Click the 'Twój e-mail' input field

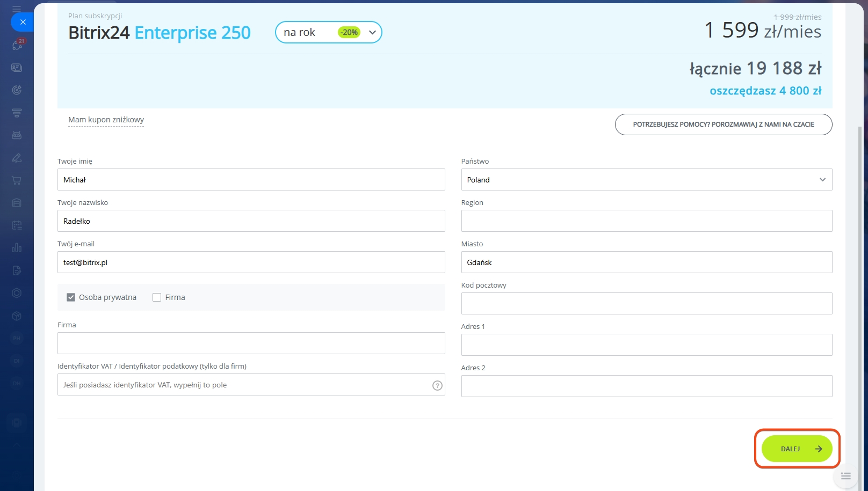pyautogui.click(x=251, y=262)
